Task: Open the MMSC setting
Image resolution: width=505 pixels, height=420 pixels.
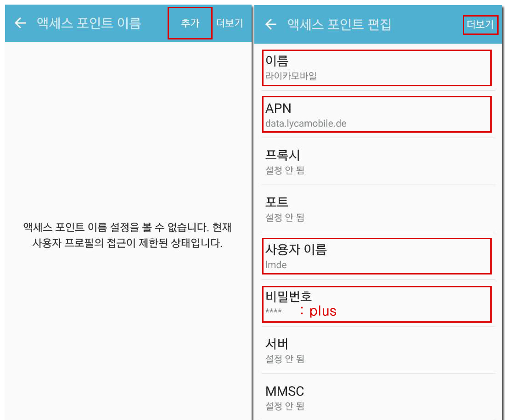Action: (x=378, y=398)
